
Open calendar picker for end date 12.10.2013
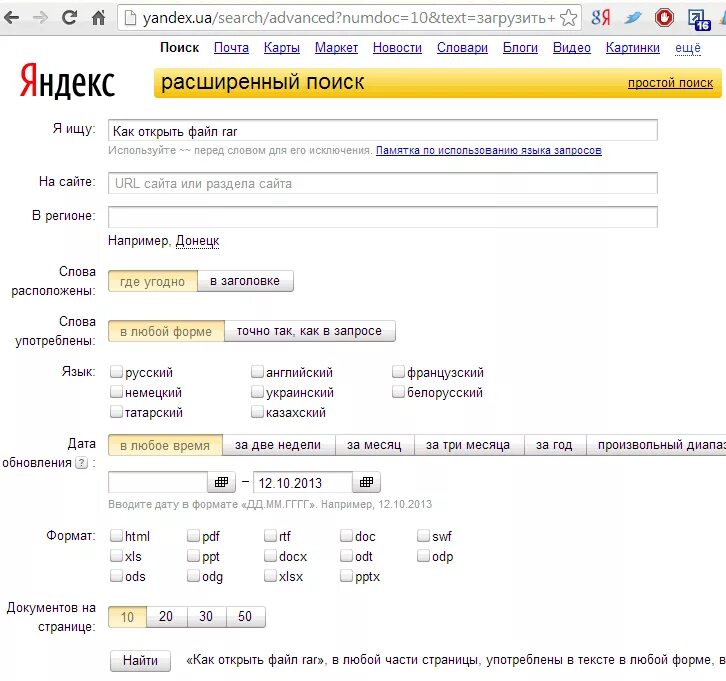366,482
